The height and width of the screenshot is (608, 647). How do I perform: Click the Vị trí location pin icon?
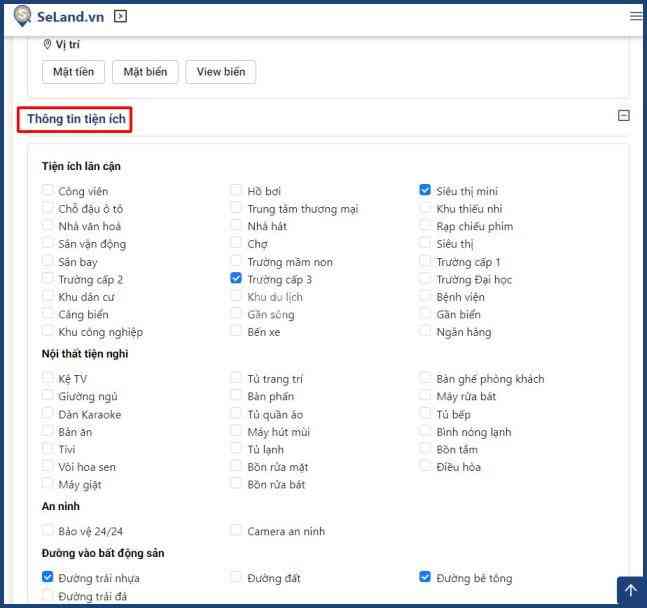(47, 45)
